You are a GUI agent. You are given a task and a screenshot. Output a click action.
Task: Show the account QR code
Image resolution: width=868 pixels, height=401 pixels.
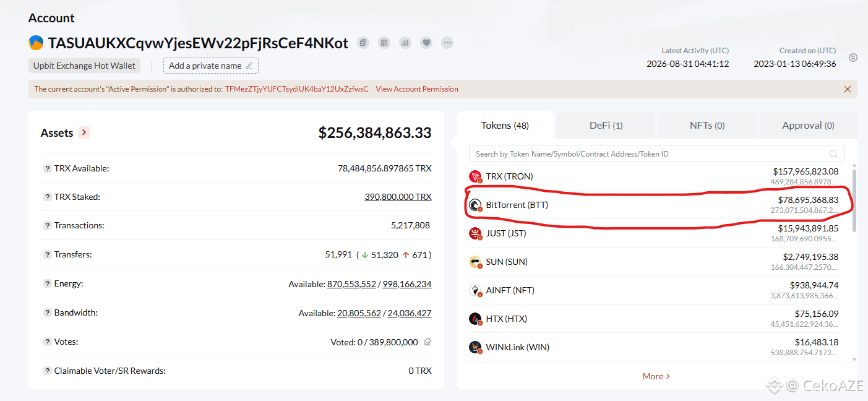[385, 43]
